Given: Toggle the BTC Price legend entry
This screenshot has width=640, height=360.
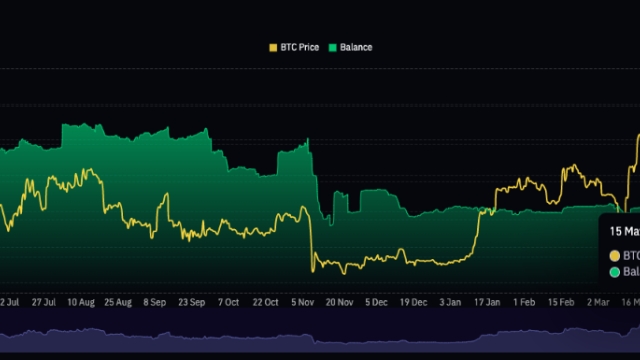Looking at the screenshot, I should pyautogui.click(x=294, y=47).
